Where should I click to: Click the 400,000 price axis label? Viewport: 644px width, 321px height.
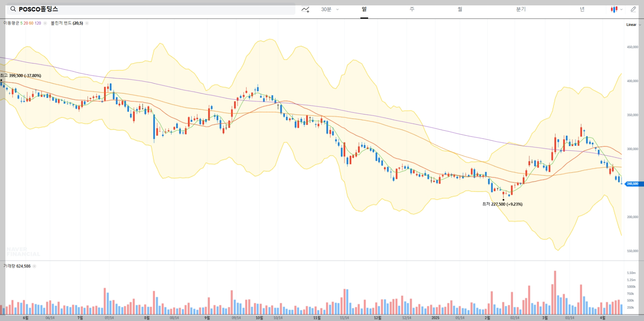click(x=632, y=81)
